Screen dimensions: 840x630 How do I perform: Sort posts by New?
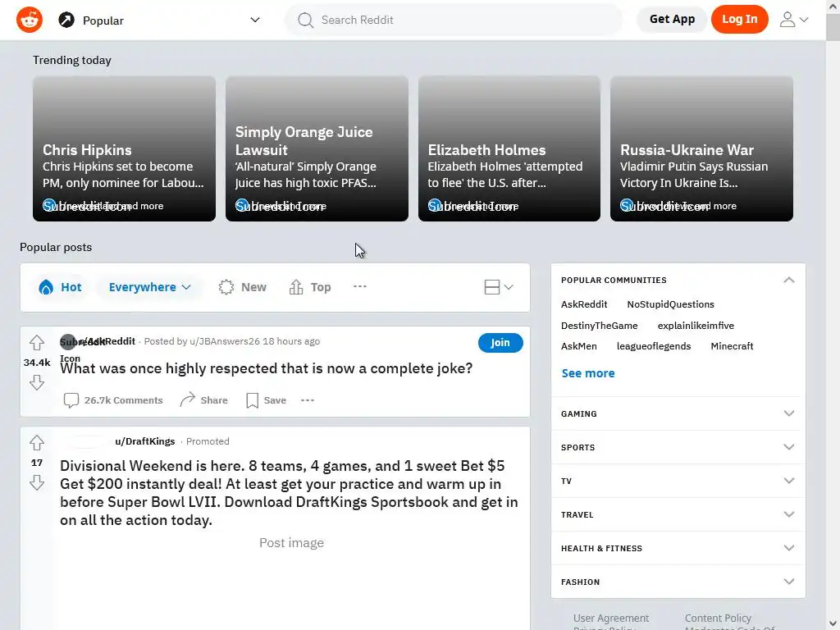pyautogui.click(x=243, y=287)
